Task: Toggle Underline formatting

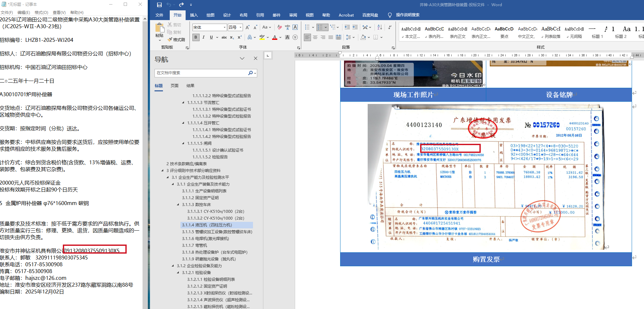Action: pyautogui.click(x=211, y=37)
